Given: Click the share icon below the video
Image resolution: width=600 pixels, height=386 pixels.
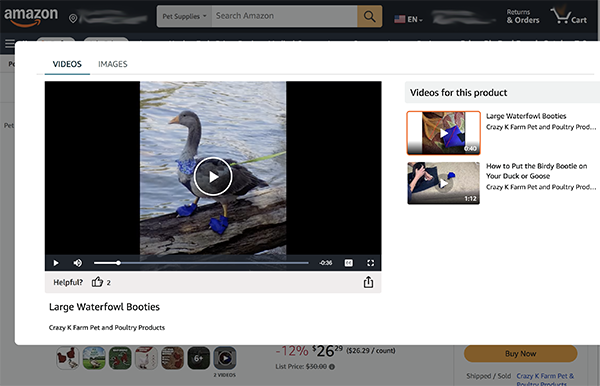Looking at the screenshot, I should (368, 282).
